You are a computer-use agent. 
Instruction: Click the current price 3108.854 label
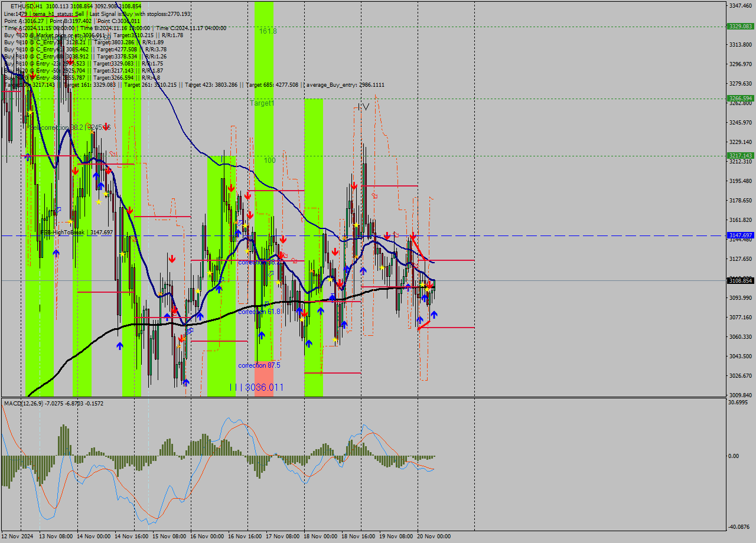point(741,280)
